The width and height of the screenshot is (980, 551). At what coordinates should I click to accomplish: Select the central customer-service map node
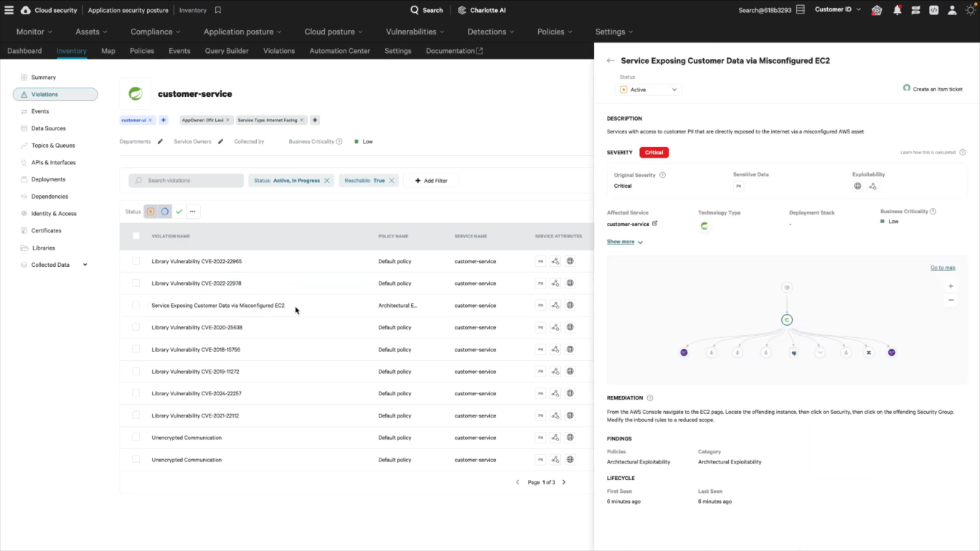click(x=787, y=320)
